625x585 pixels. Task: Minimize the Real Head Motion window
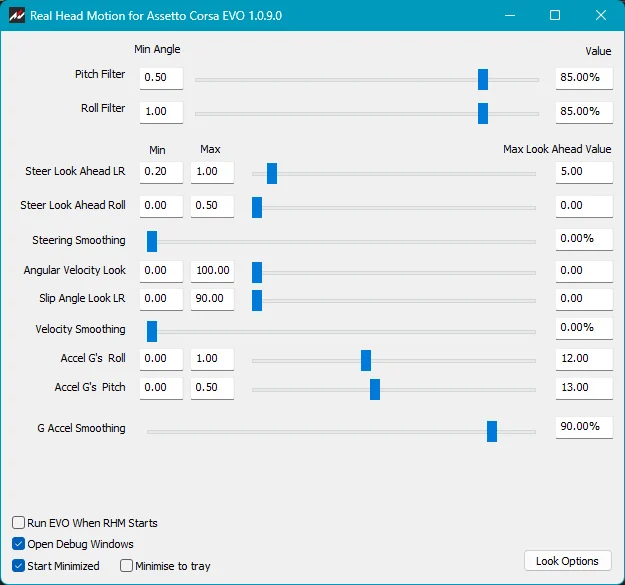510,16
